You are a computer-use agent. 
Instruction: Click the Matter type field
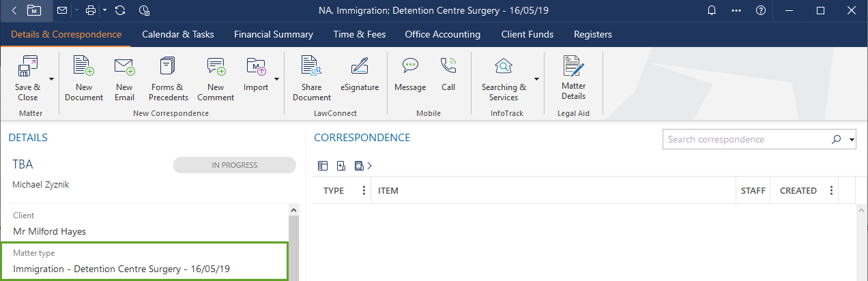144,261
